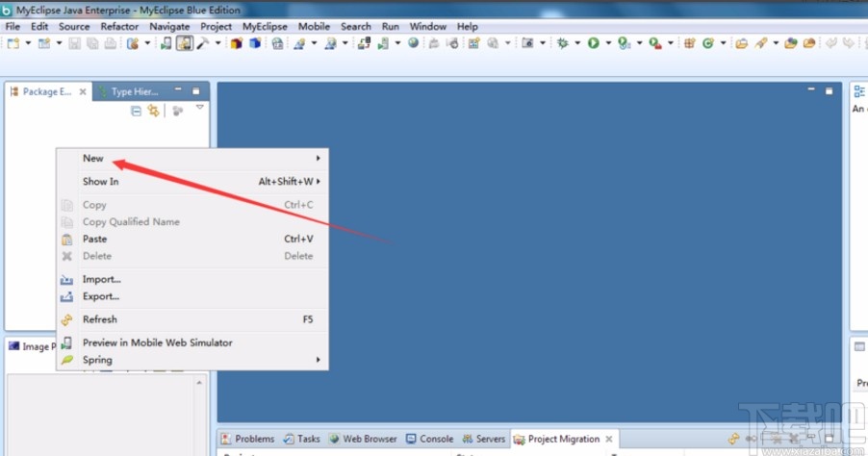This screenshot has height=456, width=868.
Task: Click the Collapse All icon in Package Explorer
Action: (x=136, y=112)
